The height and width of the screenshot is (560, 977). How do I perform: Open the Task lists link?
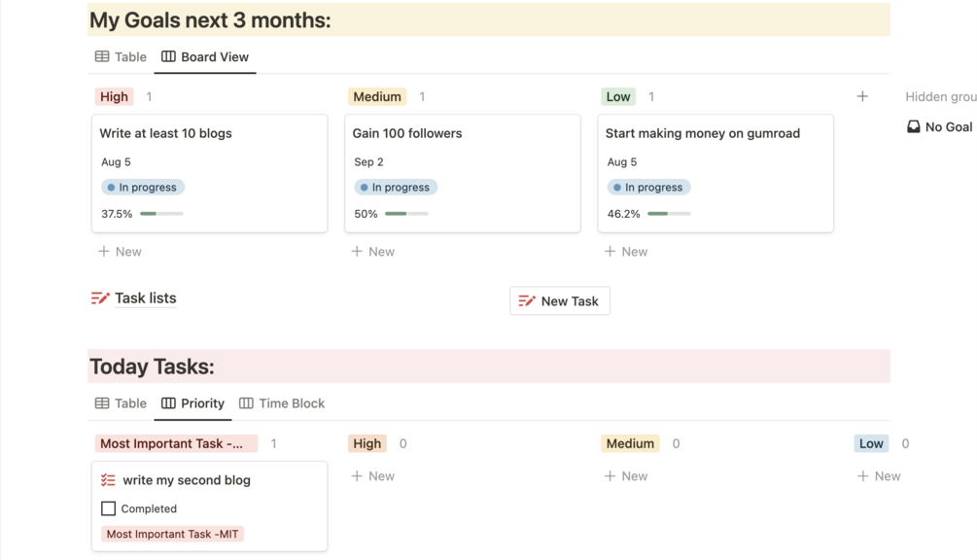point(145,298)
